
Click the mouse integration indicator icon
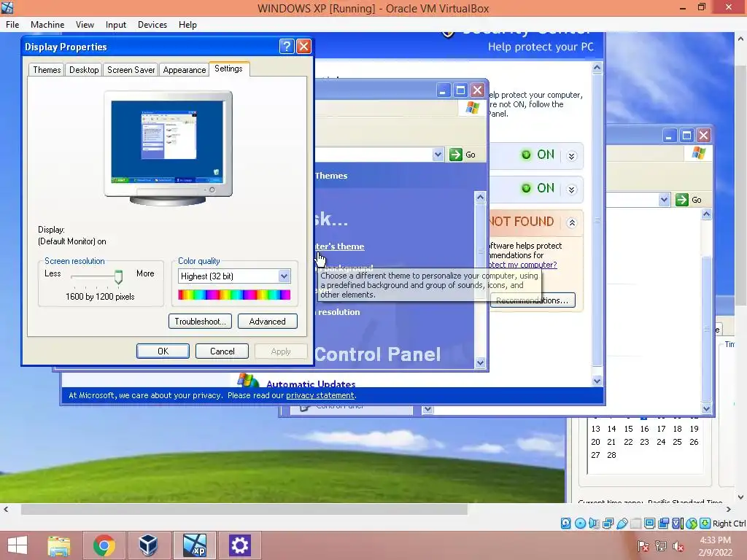tap(692, 524)
